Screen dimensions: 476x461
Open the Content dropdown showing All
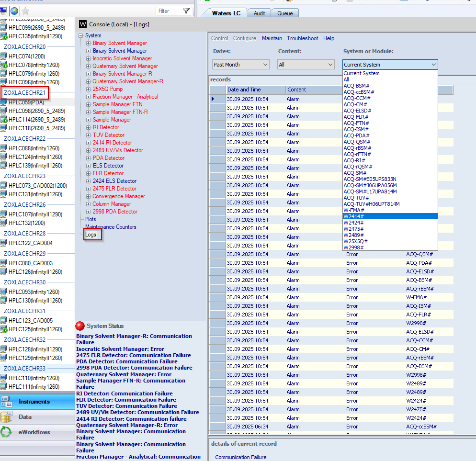pyautogui.click(x=331, y=64)
